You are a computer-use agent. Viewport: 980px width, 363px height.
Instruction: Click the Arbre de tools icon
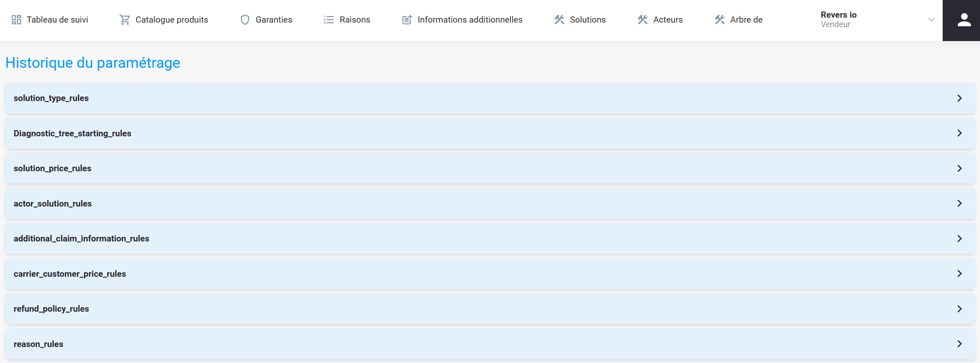click(720, 20)
